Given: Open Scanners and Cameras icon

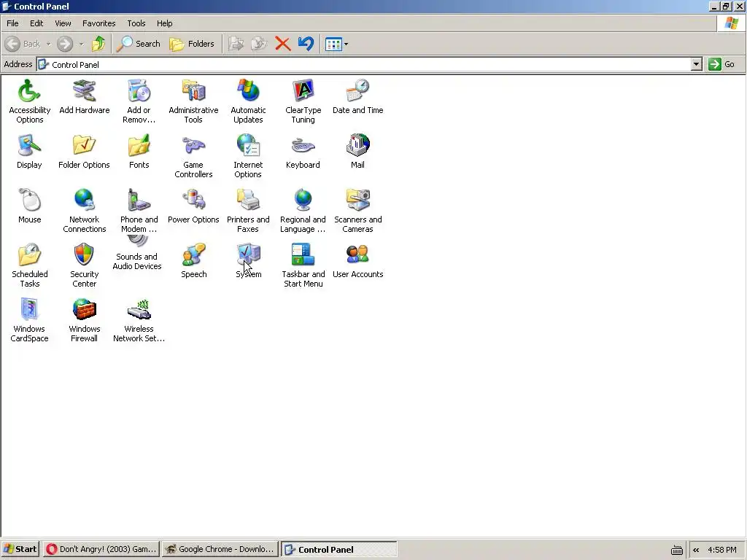Looking at the screenshot, I should 357,200.
